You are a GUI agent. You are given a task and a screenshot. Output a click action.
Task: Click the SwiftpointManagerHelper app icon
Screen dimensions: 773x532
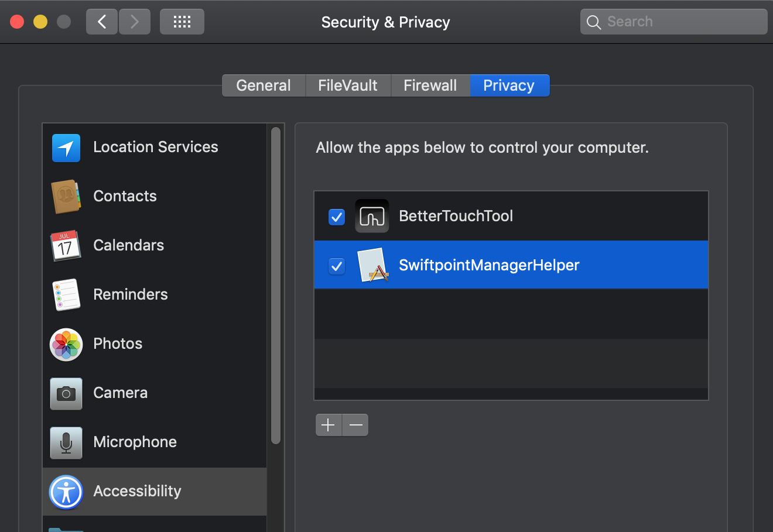[373, 265]
